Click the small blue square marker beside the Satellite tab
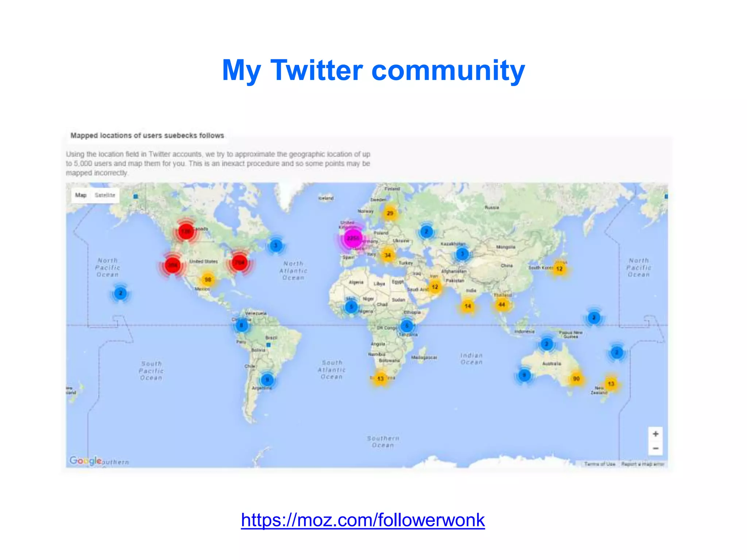This screenshot has height=560, width=747. (136, 197)
